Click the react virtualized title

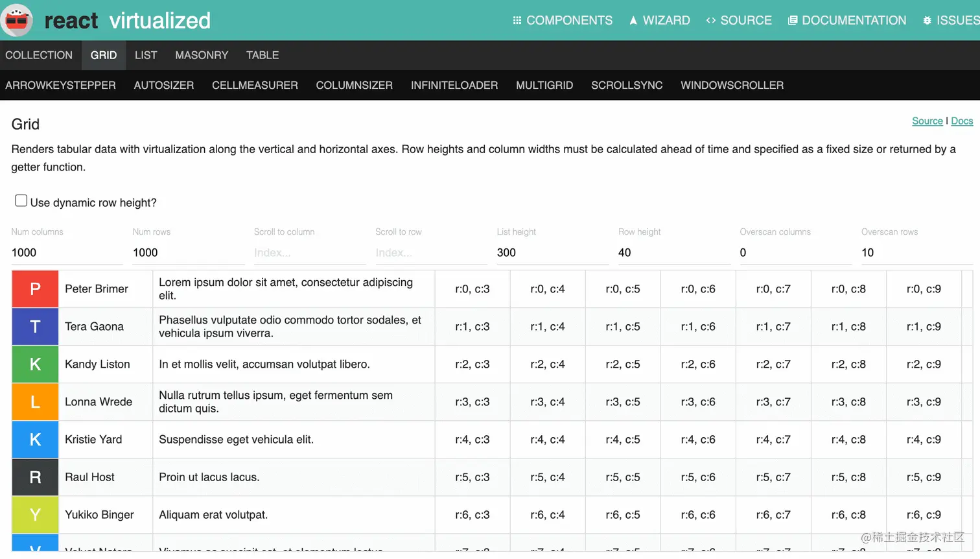(x=128, y=20)
